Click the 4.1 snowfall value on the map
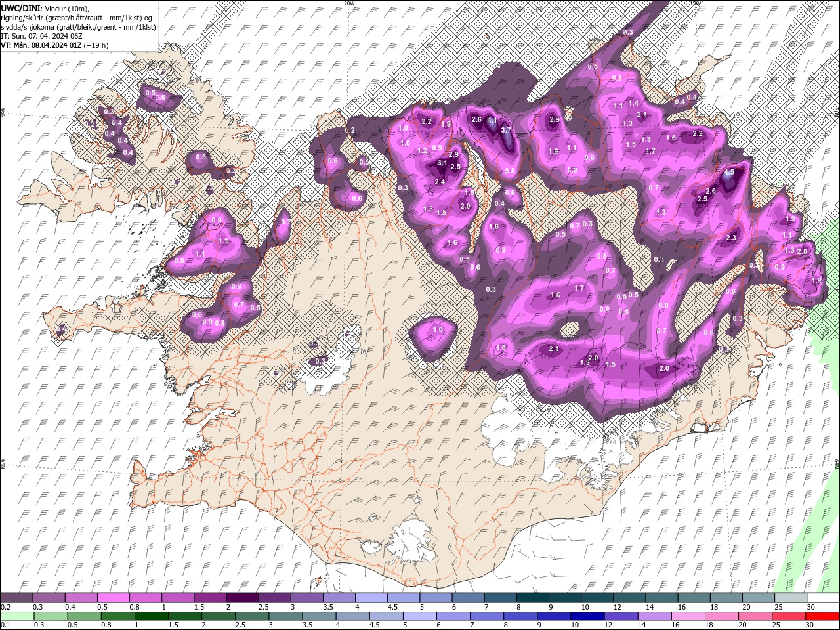The image size is (840, 630). pos(492,121)
